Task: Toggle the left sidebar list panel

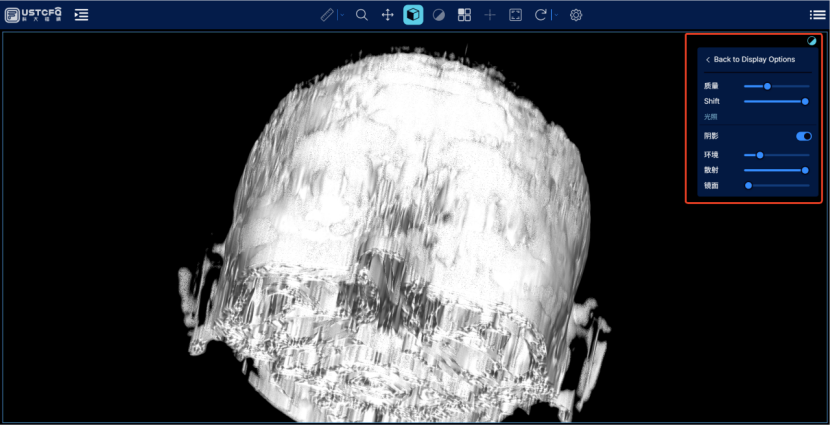Action: point(82,15)
